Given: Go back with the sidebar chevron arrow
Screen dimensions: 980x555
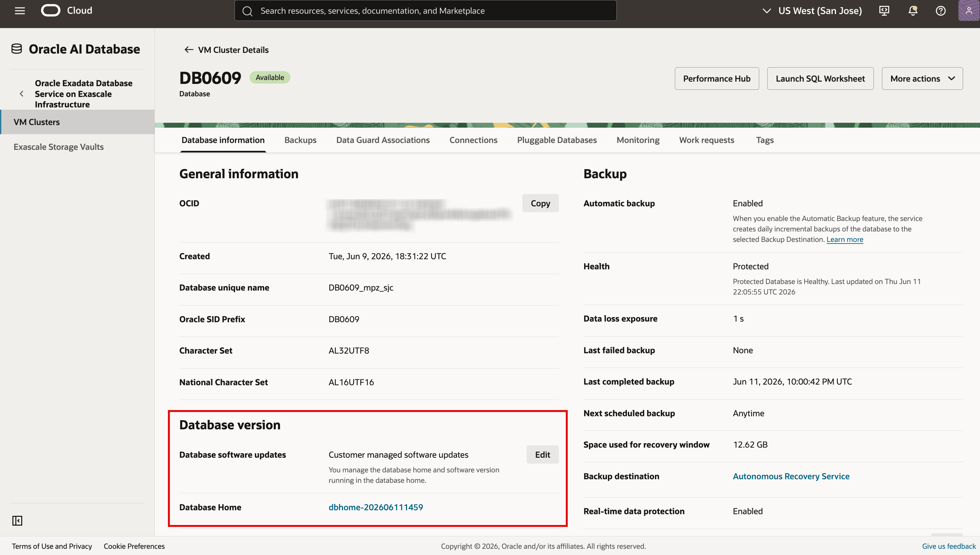Looking at the screenshot, I should 22,94.
